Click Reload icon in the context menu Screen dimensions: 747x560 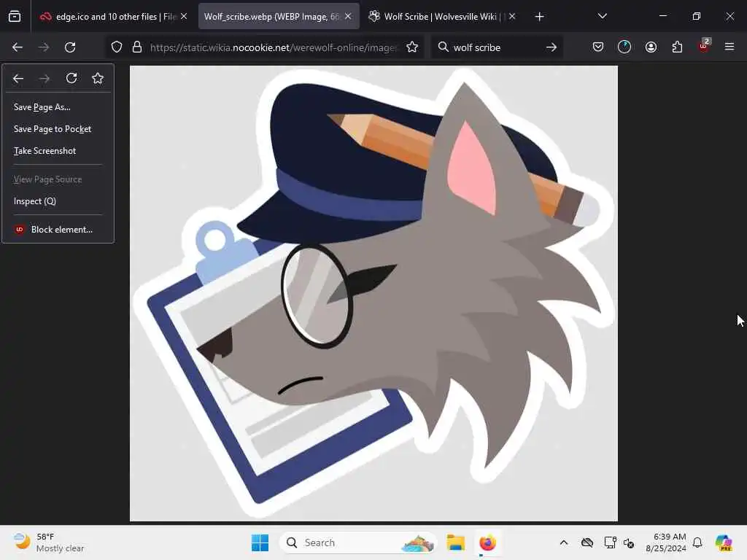point(71,79)
